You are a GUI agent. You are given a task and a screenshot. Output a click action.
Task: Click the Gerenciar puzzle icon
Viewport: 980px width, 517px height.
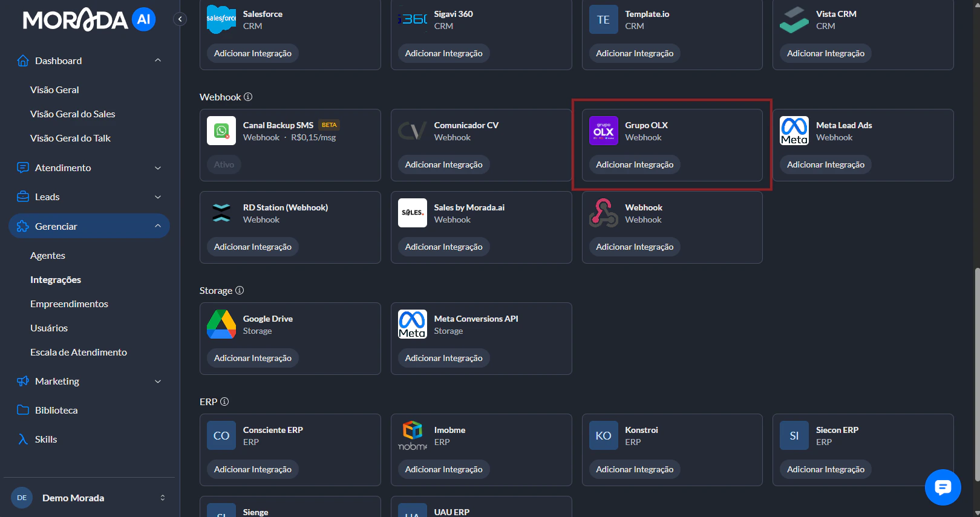(23, 226)
